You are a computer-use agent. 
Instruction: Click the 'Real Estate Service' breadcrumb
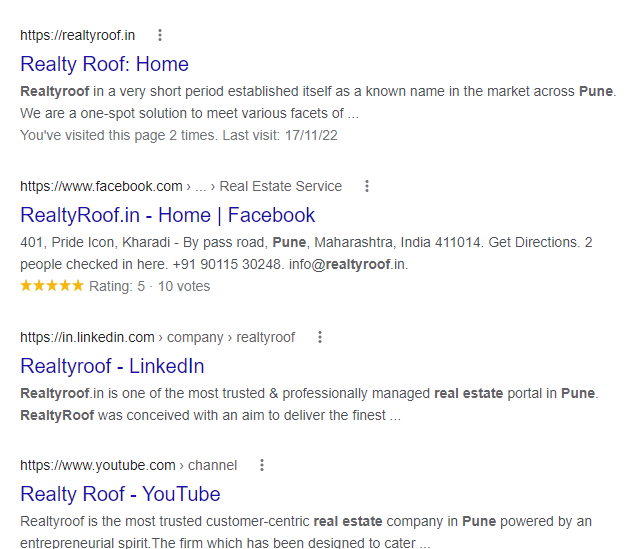click(281, 186)
